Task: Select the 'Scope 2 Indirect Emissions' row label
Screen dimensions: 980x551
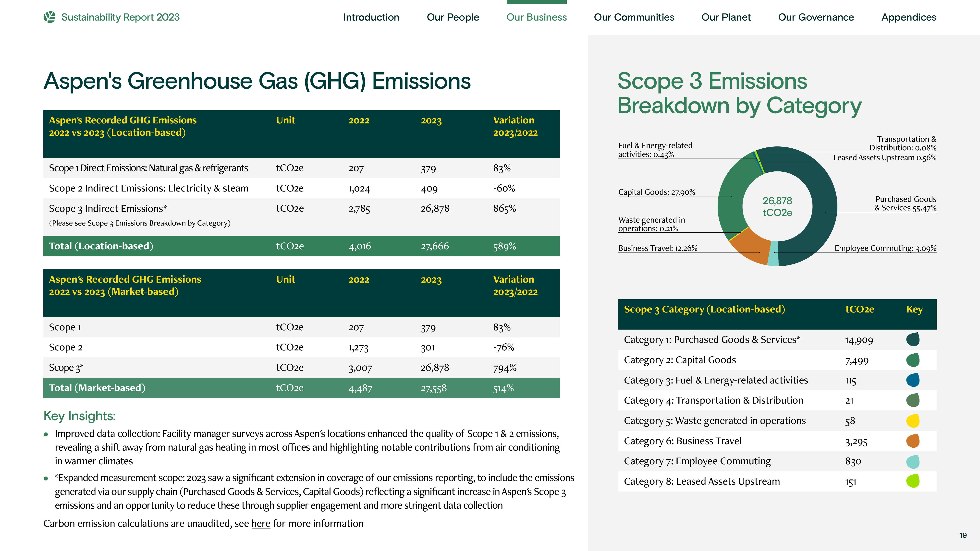Action: [x=149, y=188]
